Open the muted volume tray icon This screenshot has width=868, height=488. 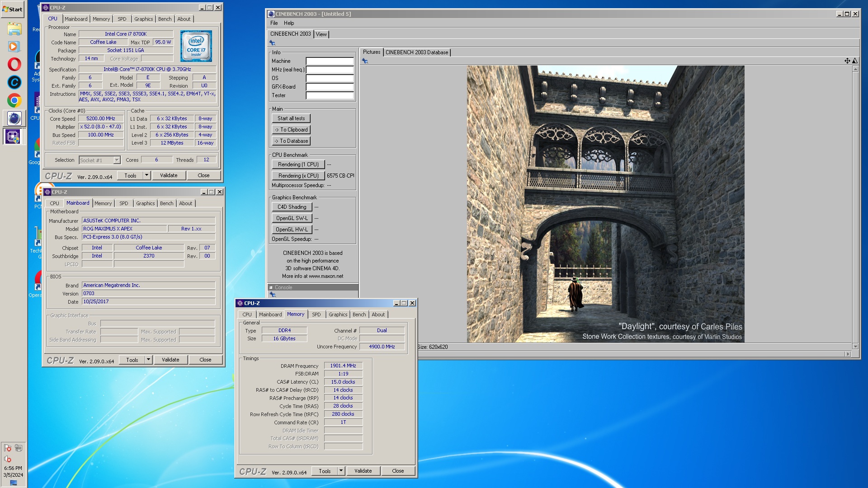[x=8, y=459]
